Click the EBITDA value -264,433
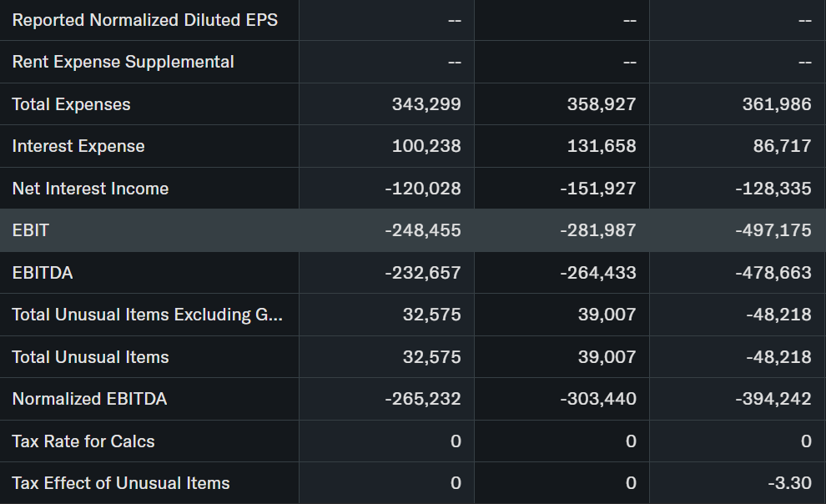This screenshot has height=504, width=826. point(597,273)
